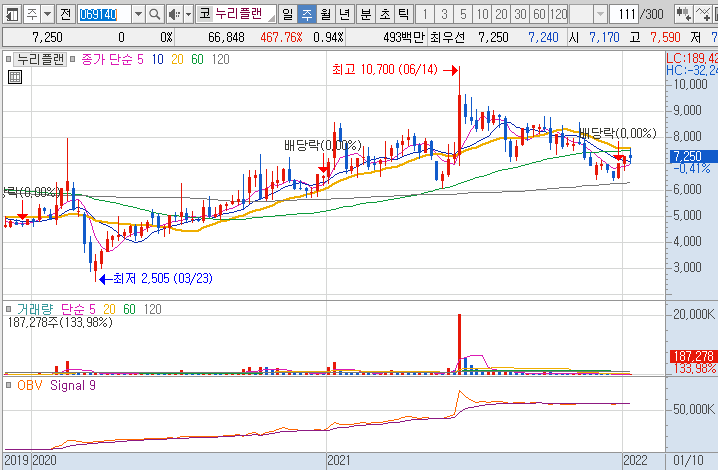Click the 전 (all) button
The height and width of the screenshot is (470, 718).
pyautogui.click(x=65, y=15)
